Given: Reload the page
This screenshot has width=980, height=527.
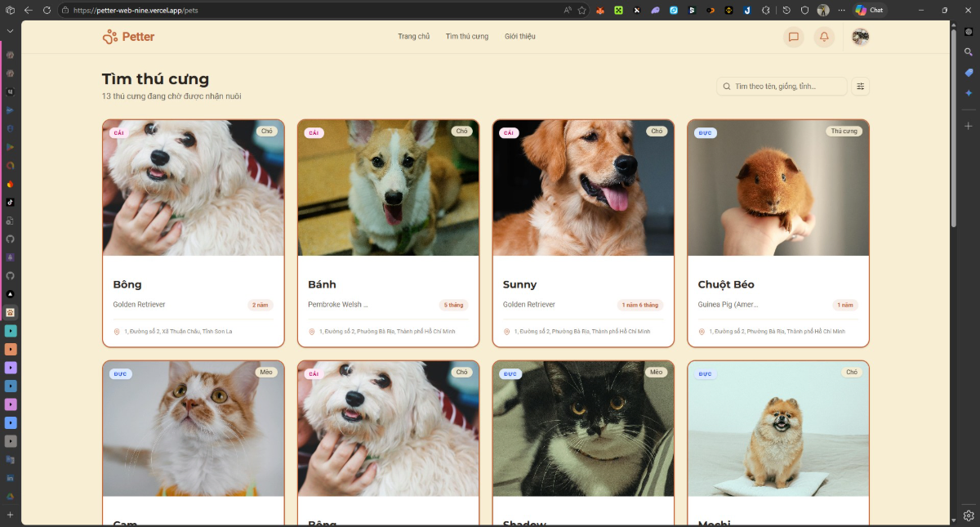Looking at the screenshot, I should (47, 11).
